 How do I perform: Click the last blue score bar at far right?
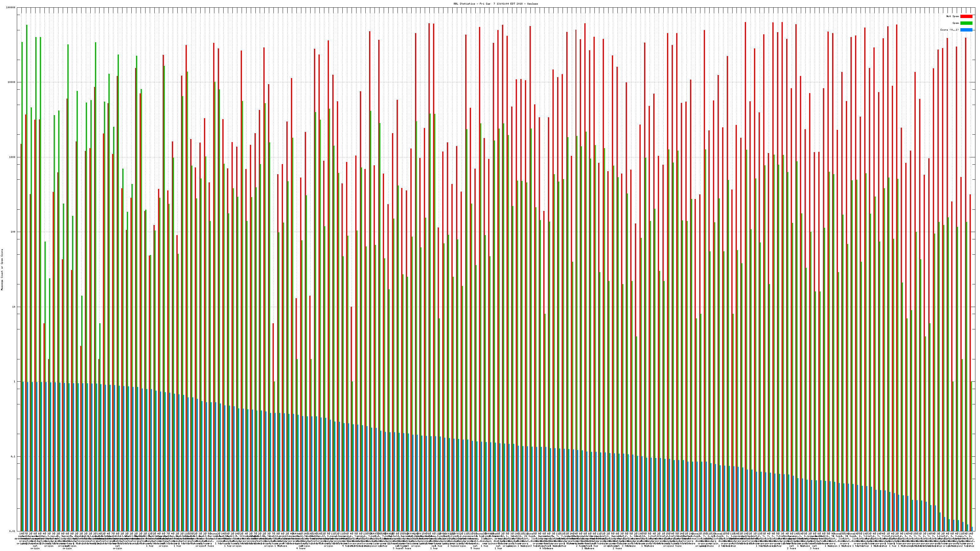click(x=972, y=529)
